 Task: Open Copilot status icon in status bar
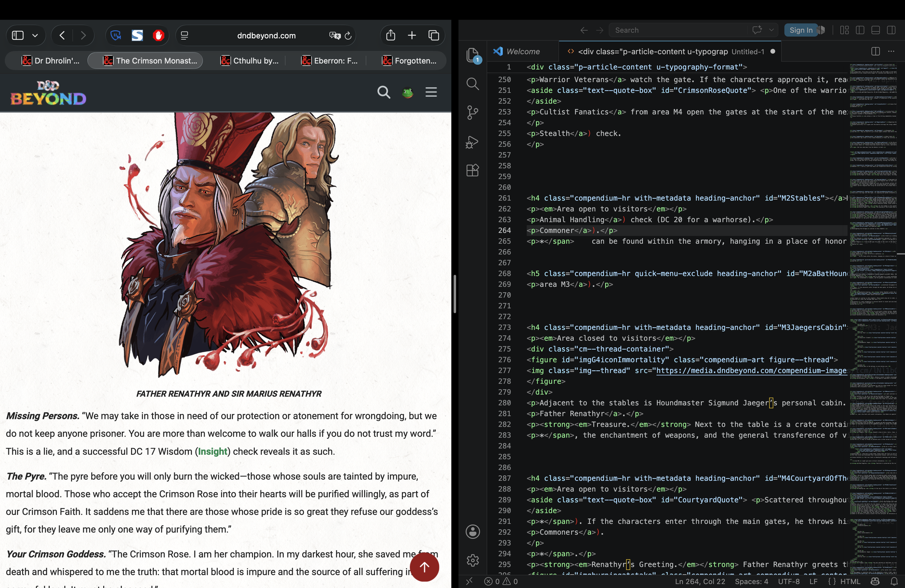pyautogui.click(x=875, y=581)
